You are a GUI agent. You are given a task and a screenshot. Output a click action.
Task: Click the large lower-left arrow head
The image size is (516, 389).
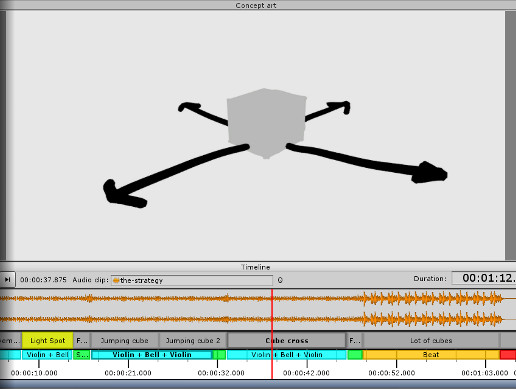pyautogui.click(x=123, y=195)
